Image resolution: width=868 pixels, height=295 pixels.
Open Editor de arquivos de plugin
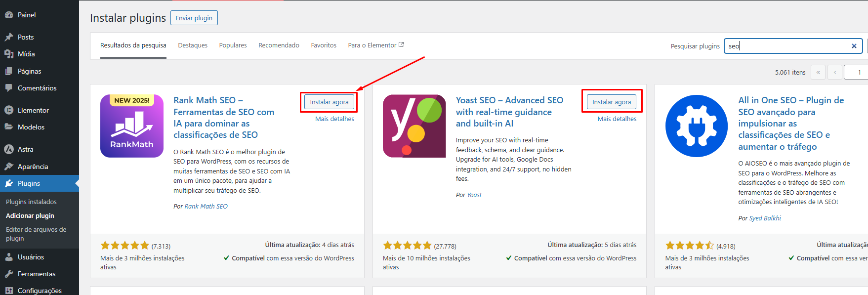pyautogui.click(x=36, y=234)
